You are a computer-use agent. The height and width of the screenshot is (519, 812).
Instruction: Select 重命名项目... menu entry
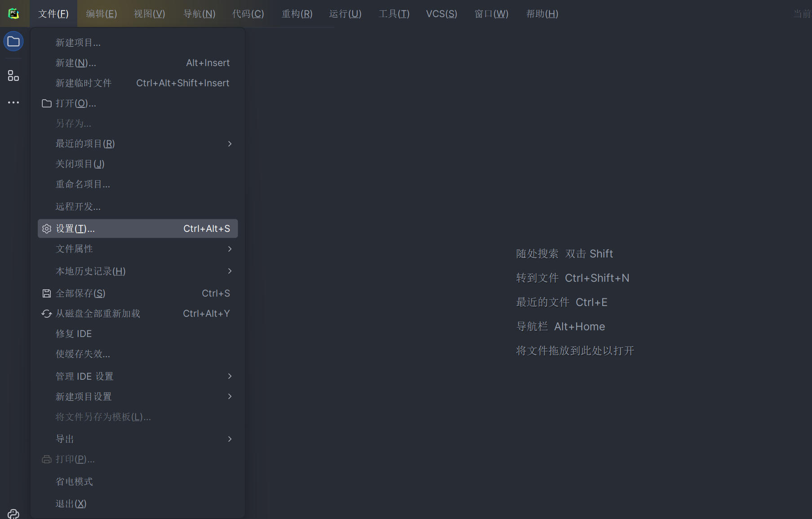[x=138, y=184]
